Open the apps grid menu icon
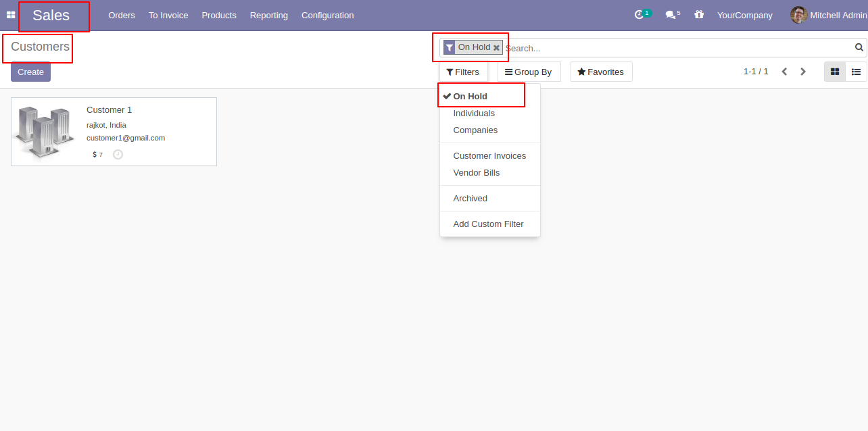 pyautogui.click(x=11, y=15)
